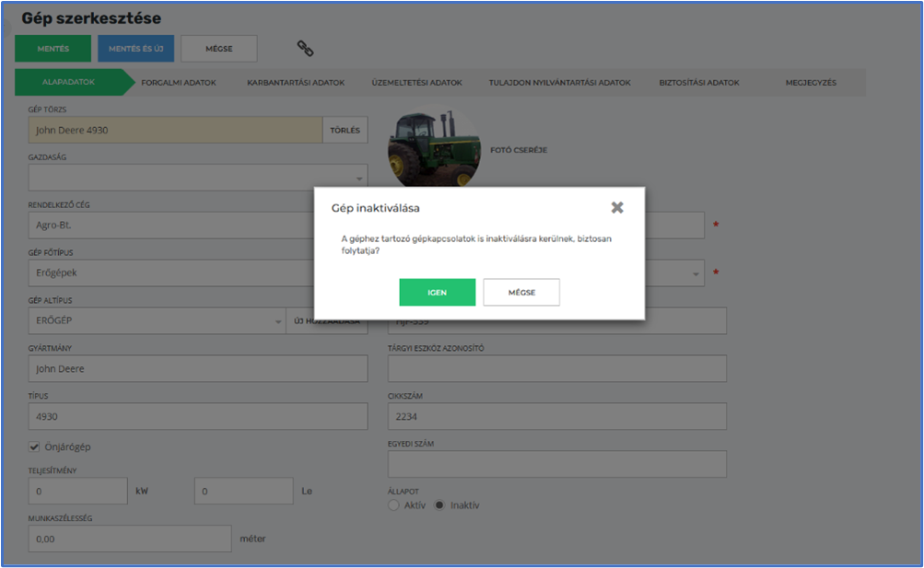Viewport: 924px width, 568px height.
Task: Select the Inaktív radio button
Action: [x=439, y=505]
